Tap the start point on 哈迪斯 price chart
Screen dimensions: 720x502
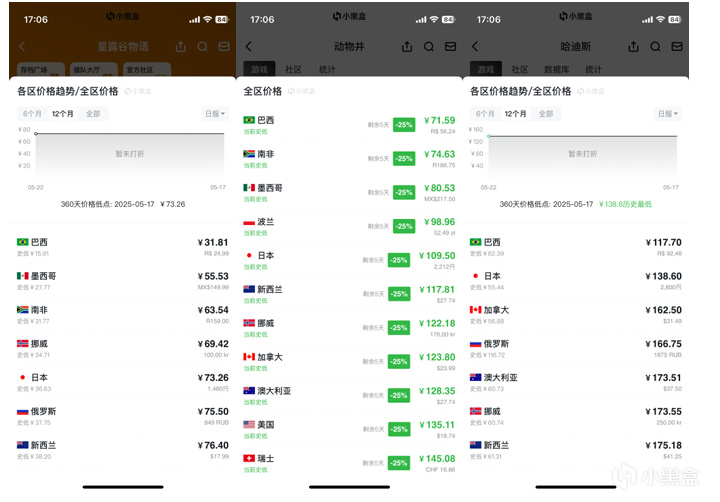click(489, 136)
